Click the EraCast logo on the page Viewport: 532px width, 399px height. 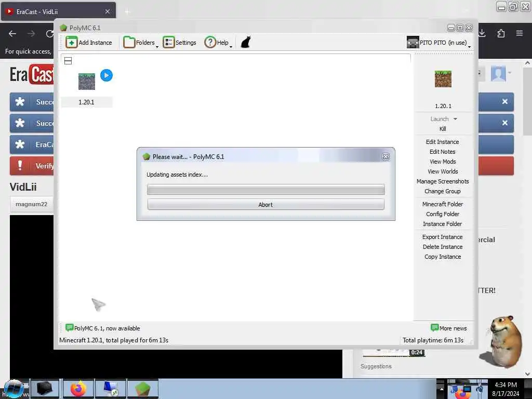[x=32, y=74]
